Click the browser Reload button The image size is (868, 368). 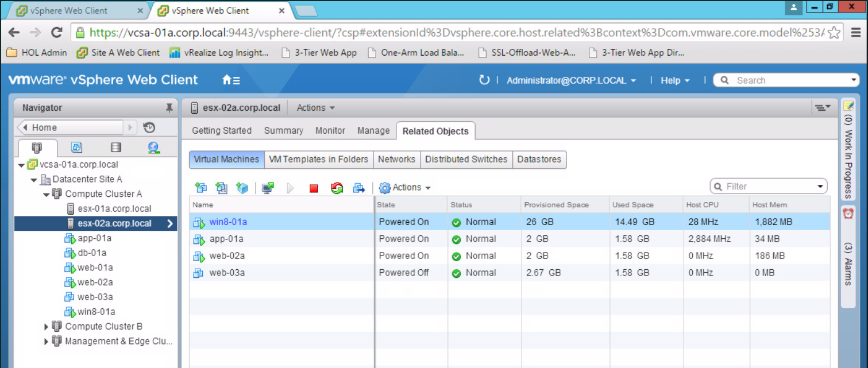click(x=56, y=32)
